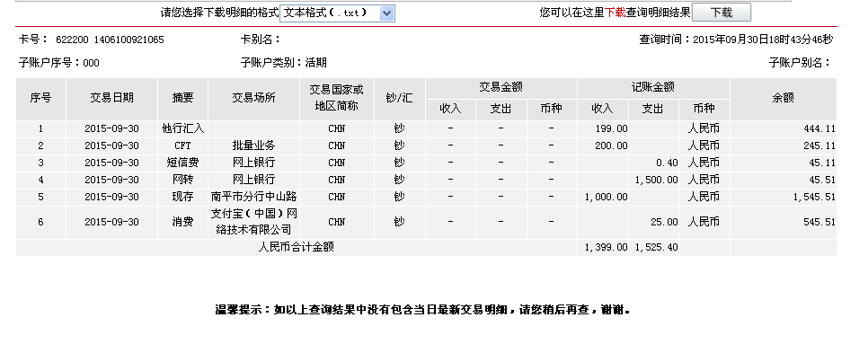Click the CFT summary in row 2
The height and width of the screenshot is (344, 868).
click(182, 146)
